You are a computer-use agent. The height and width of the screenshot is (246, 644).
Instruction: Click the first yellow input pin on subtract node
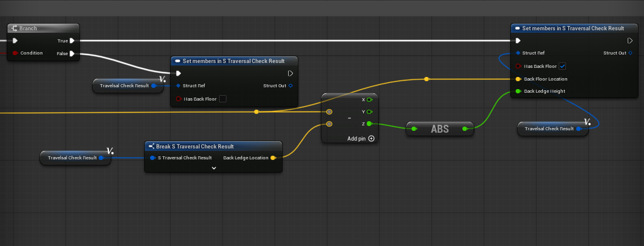329,111
